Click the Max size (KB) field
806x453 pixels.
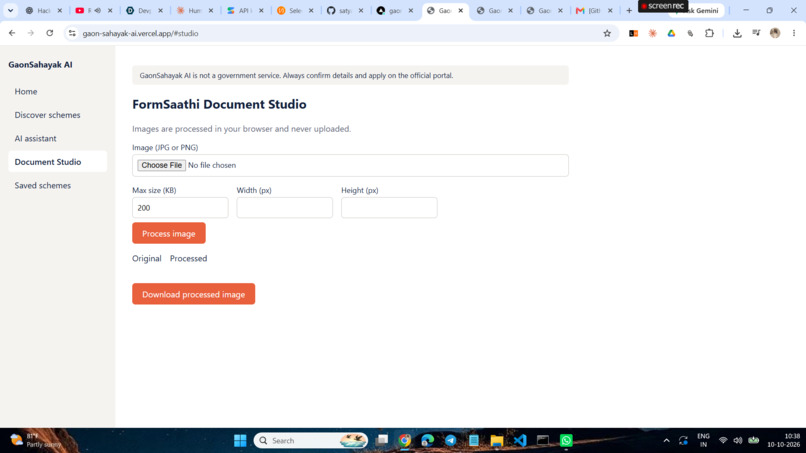pos(180,208)
